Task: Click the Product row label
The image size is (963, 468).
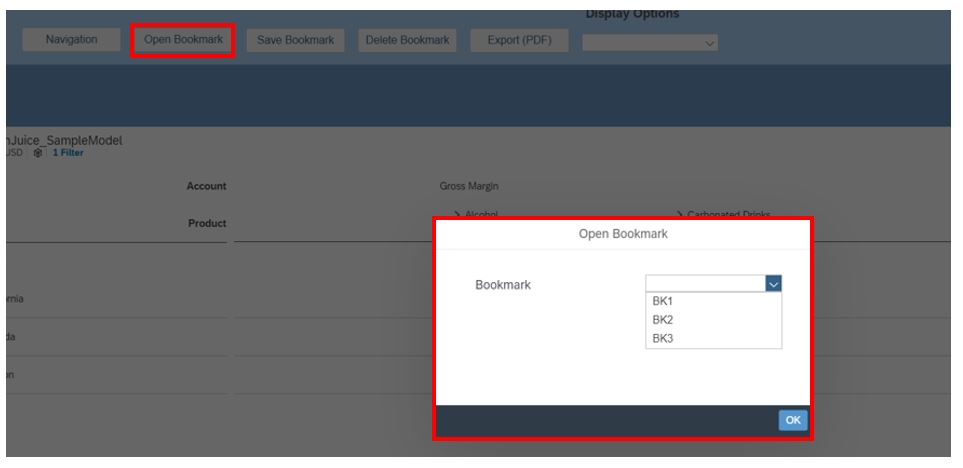Action: 207,224
